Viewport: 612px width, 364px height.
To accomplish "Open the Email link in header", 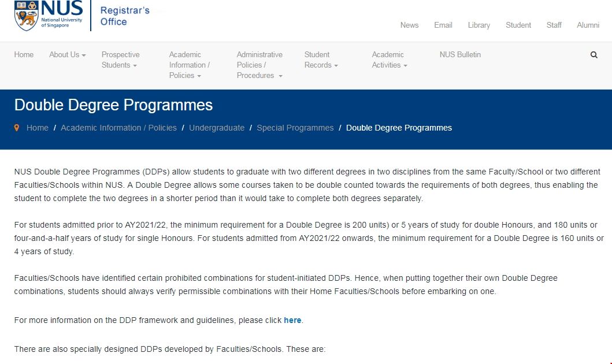I will 443,25.
